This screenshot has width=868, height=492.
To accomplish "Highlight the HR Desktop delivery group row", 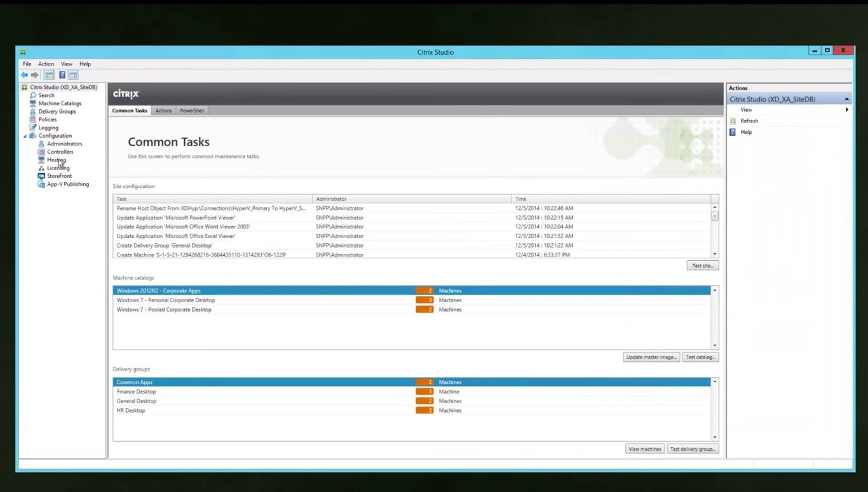I will coord(131,410).
